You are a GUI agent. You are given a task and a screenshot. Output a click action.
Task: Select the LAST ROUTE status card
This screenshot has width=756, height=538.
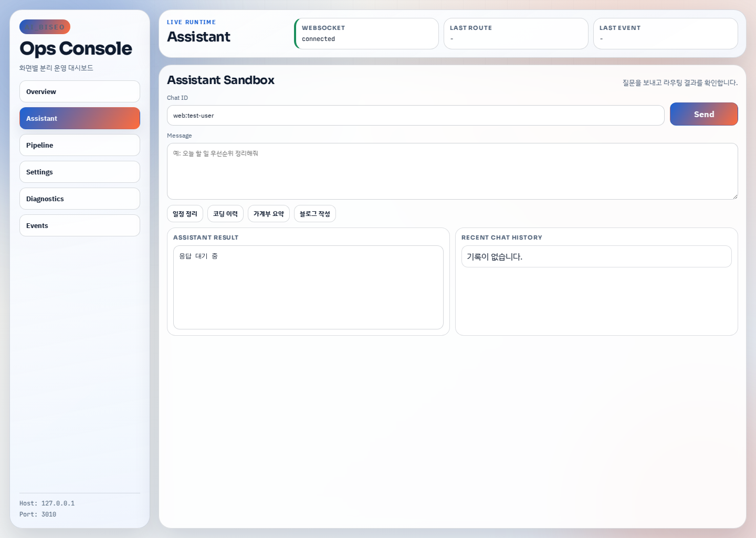[516, 34]
